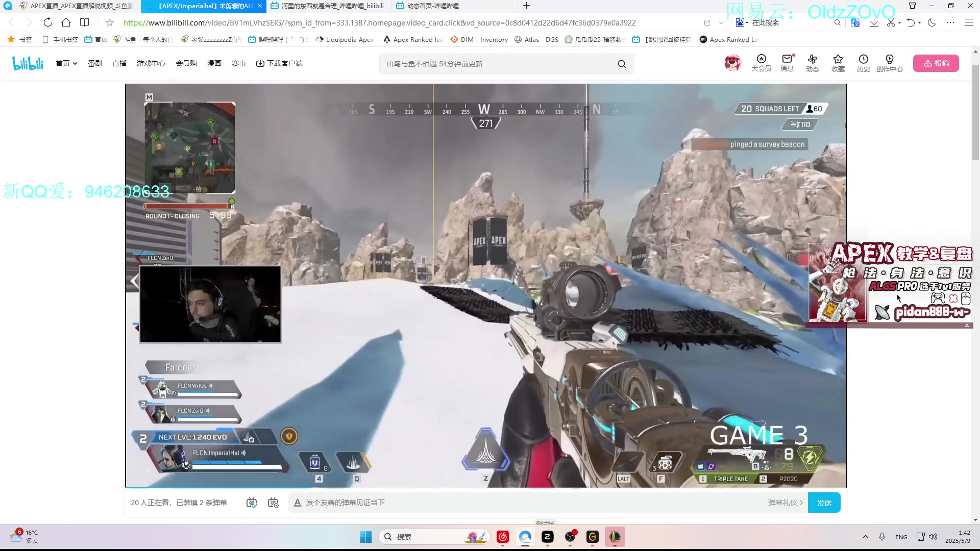Open the reading mode book icon
This screenshot has width=980, height=551.
pyautogui.click(x=85, y=22)
